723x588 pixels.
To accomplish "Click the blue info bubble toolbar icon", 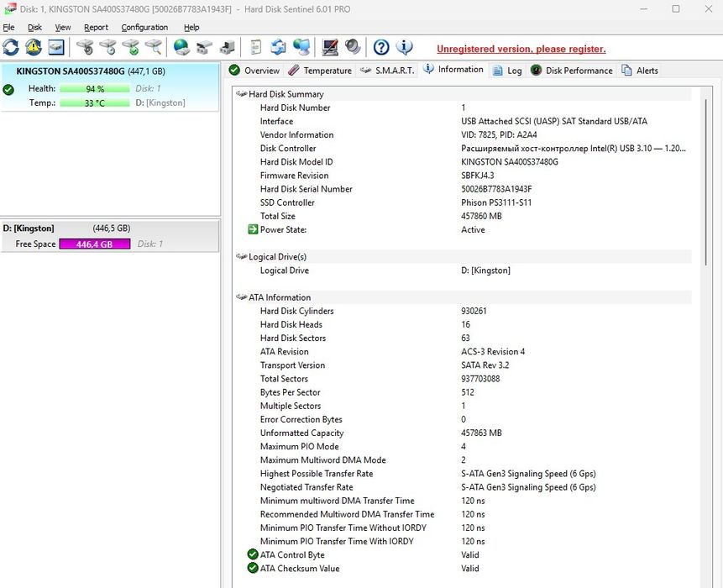I will (x=405, y=47).
